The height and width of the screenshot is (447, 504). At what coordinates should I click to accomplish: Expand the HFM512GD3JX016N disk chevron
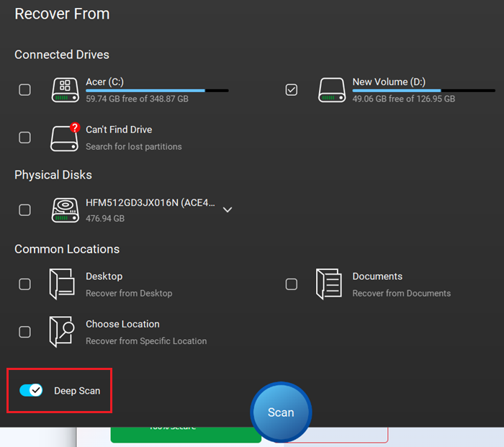click(228, 210)
